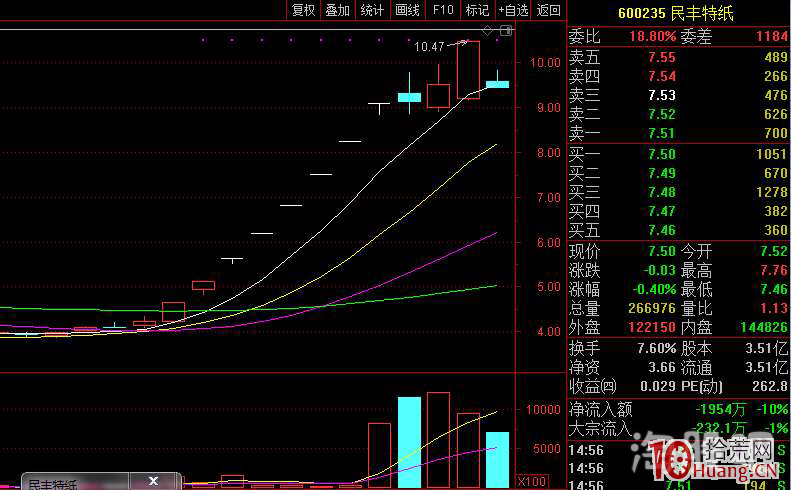Click the small panel icon beside the diamond
Image resolution: width=791 pixels, height=490 pixels.
(506, 31)
